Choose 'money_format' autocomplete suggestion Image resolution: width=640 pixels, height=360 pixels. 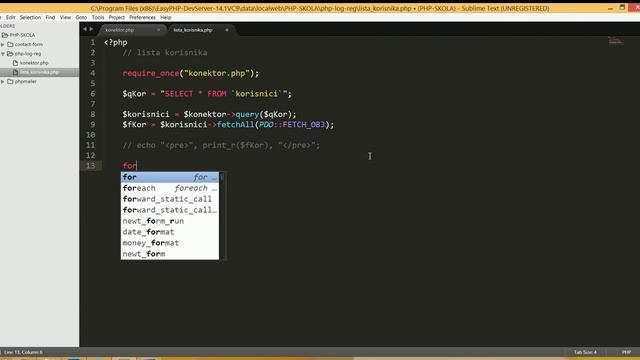(170, 243)
